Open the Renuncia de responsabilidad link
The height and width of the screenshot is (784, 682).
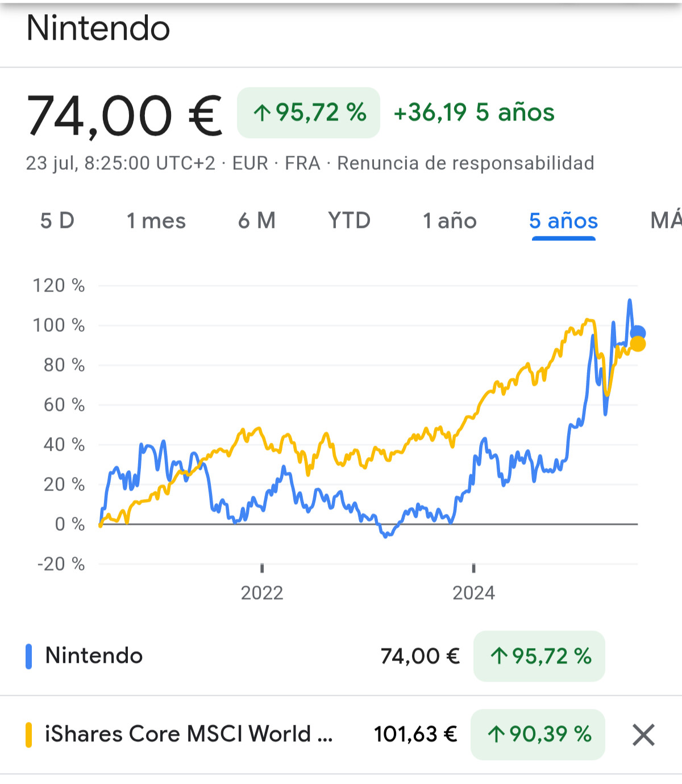pos(465,163)
